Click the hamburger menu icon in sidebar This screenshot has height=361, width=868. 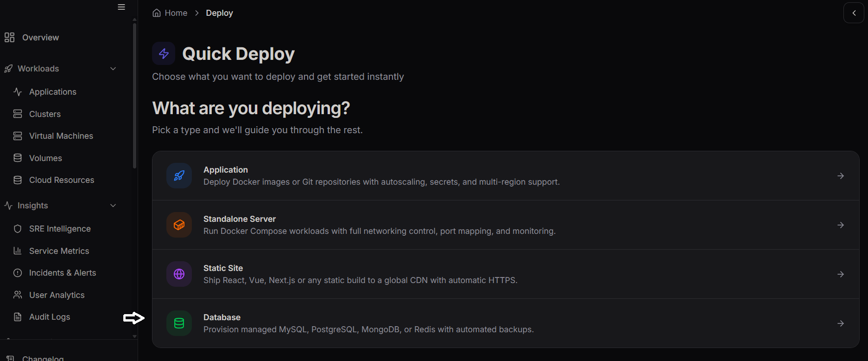coord(121,7)
